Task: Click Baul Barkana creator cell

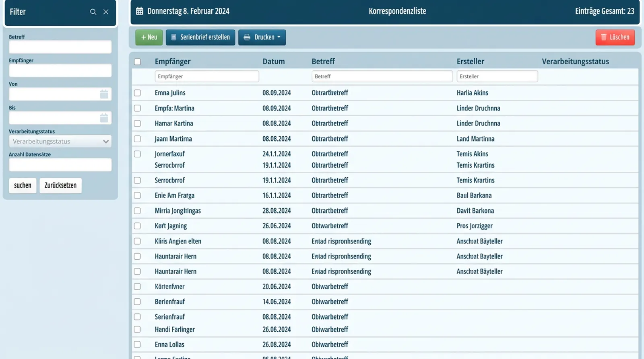Action: pos(474,195)
